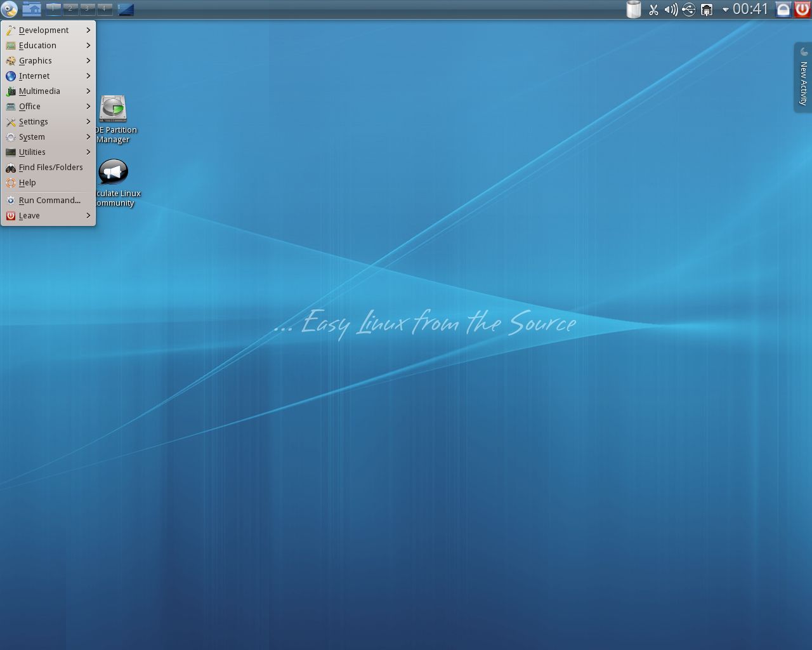Viewport: 812px width, 650px height.
Task: Open the KDE Partition Manager desktop icon
Action: click(x=114, y=109)
